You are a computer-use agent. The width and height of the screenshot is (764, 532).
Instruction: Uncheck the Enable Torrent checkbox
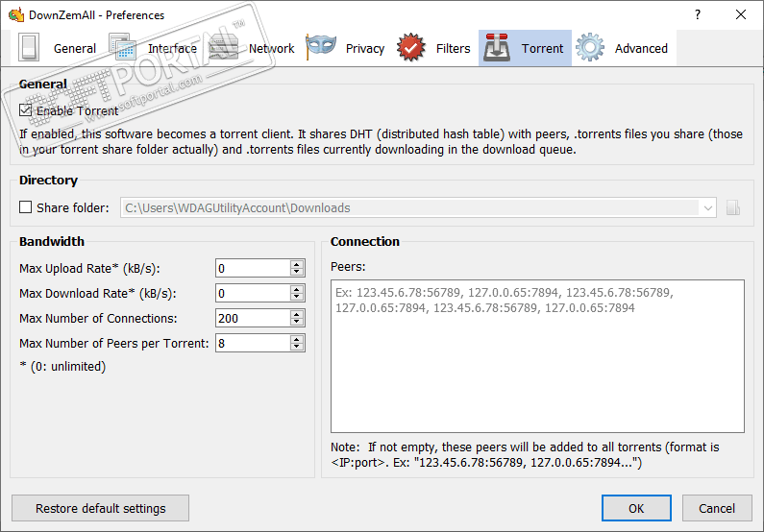click(25, 110)
